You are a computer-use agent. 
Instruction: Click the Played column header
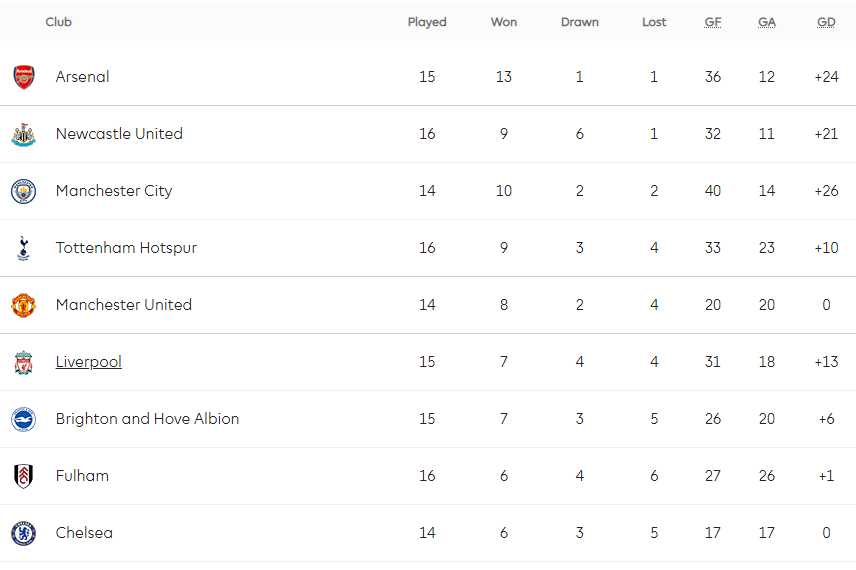tap(427, 22)
